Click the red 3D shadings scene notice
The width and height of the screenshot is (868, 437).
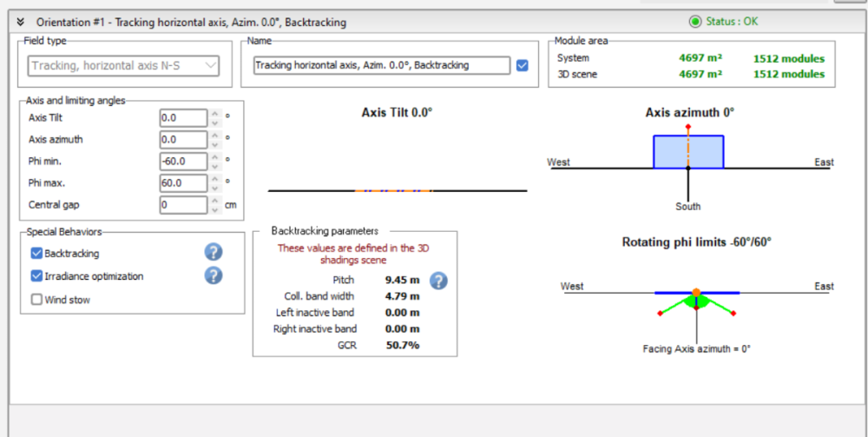click(x=353, y=255)
